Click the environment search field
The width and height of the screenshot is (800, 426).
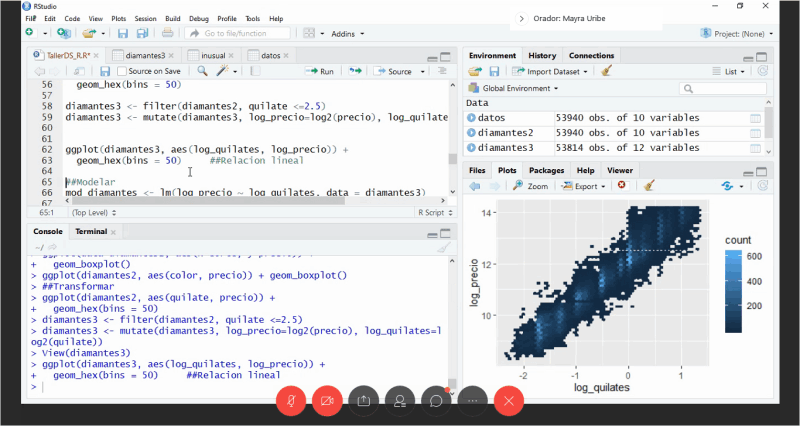(720, 88)
